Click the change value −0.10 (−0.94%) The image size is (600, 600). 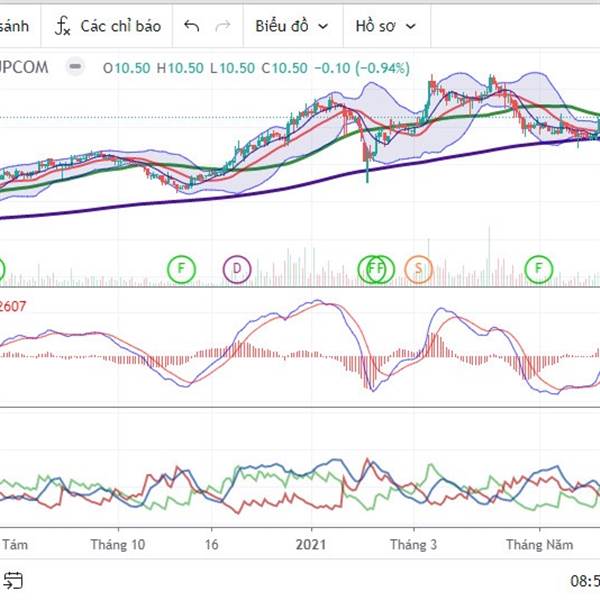point(362,68)
